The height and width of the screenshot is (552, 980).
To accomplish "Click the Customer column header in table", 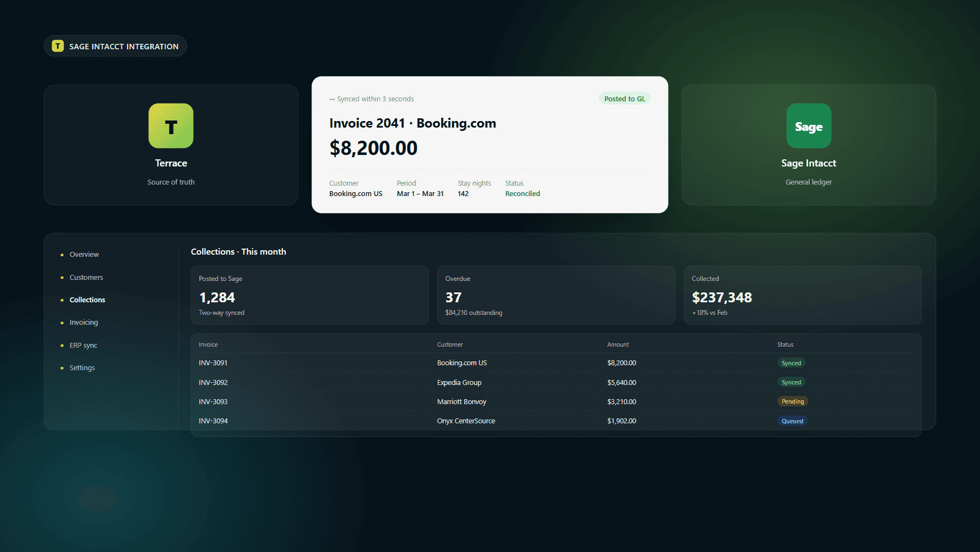I will [x=449, y=344].
